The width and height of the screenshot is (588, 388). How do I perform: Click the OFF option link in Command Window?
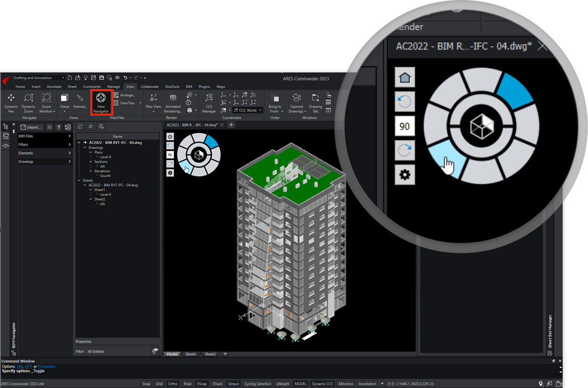click(29, 366)
